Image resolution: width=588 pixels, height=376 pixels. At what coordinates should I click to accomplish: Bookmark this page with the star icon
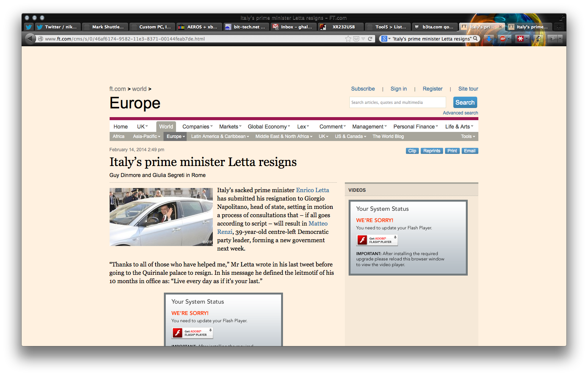348,39
